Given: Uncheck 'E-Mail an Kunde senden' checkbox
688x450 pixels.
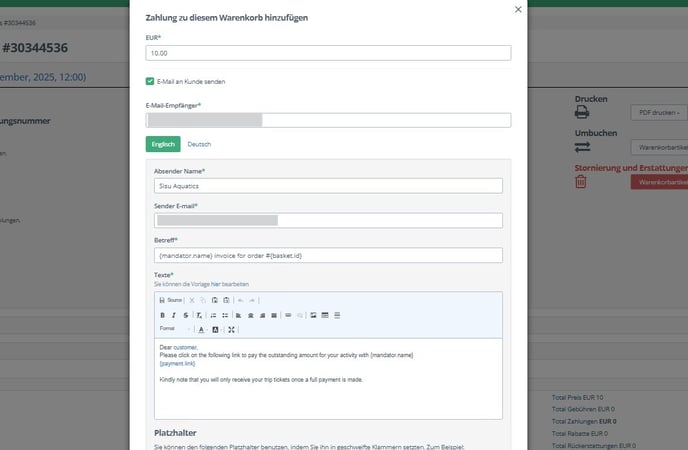Looking at the screenshot, I should (x=150, y=81).
